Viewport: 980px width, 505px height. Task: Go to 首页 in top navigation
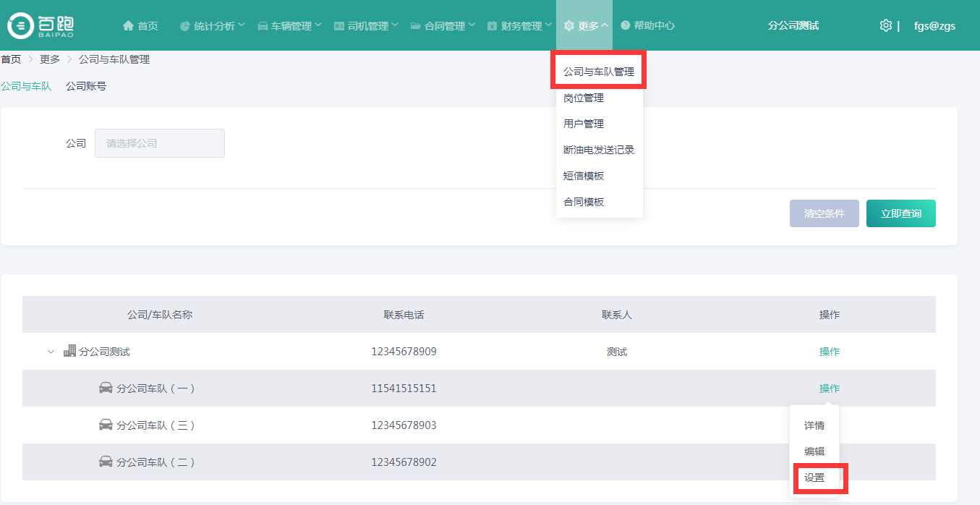pyautogui.click(x=140, y=26)
